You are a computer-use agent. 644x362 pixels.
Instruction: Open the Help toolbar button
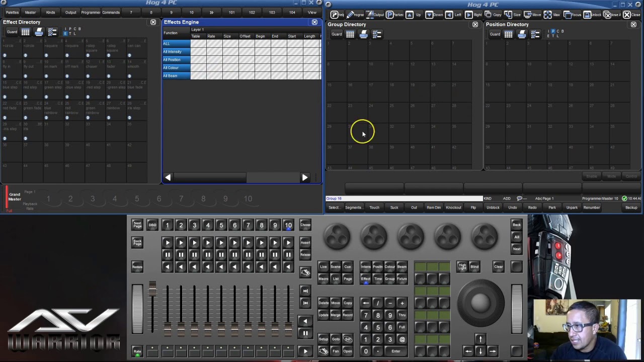[x=338, y=15]
